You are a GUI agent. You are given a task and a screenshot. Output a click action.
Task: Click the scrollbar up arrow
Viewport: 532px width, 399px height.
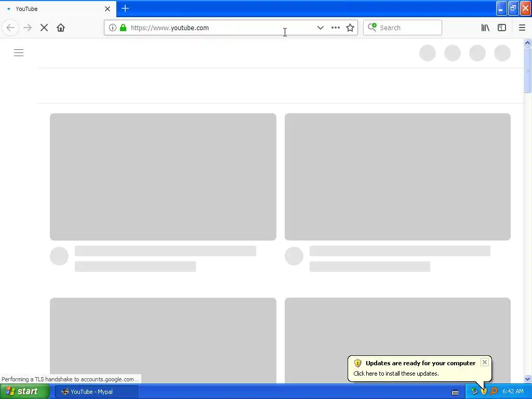tap(527, 43)
